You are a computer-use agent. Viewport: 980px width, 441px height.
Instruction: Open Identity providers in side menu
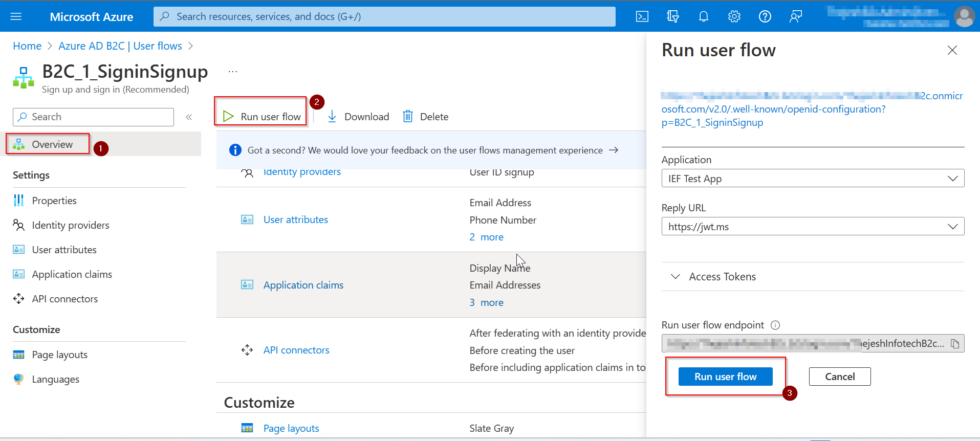(71, 225)
